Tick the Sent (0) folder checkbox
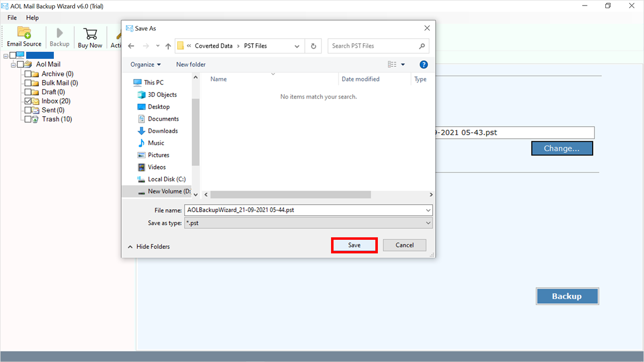Image resolution: width=644 pixels, height=362 pixels. click(28, 110)
